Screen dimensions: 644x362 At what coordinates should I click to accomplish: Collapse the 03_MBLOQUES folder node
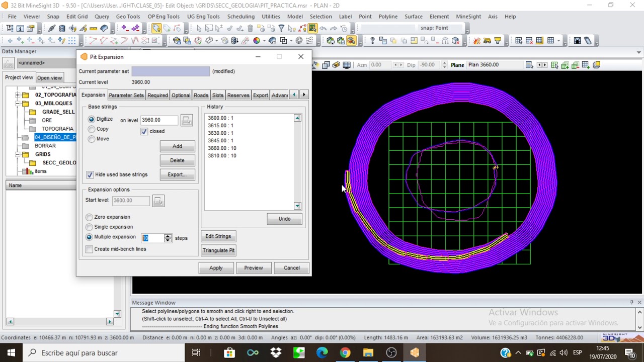[18, 103]
